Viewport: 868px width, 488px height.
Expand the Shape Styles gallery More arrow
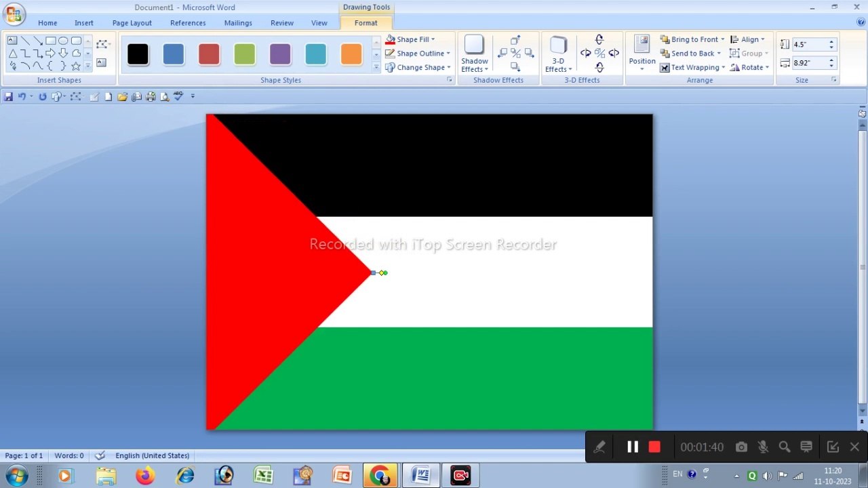coord(376,67)
